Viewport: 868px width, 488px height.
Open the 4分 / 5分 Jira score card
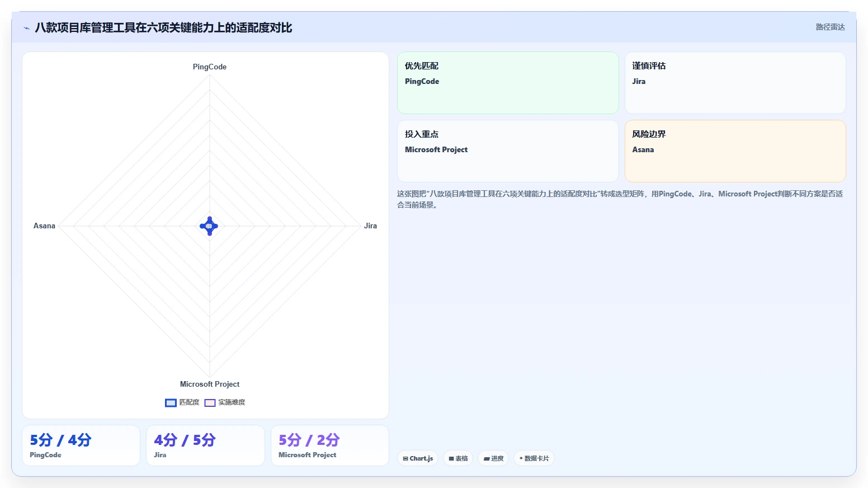pos(205,445)
